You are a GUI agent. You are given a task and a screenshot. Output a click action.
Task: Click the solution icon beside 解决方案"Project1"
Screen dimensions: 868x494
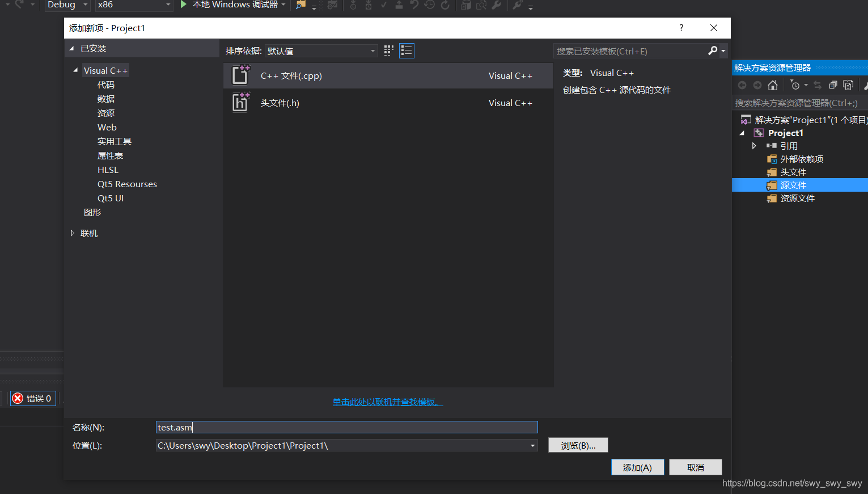(746, 120)
